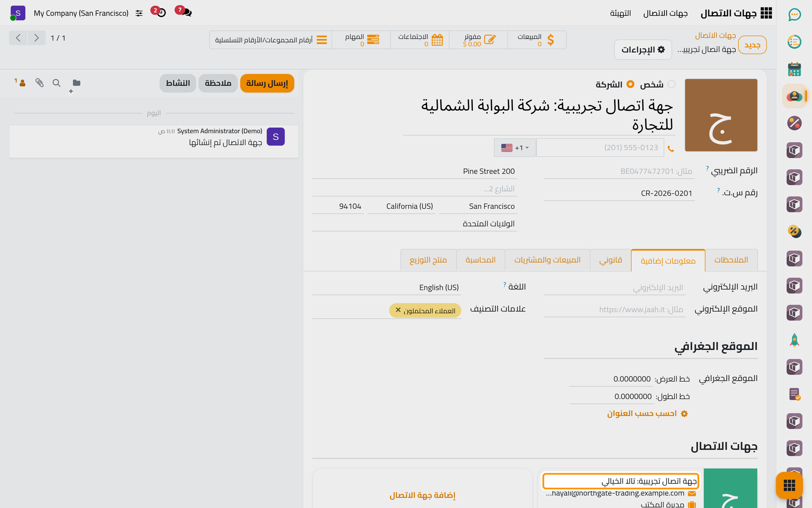
Task: Remove العملاء المحتملون tag
Action: coord(398,310)
